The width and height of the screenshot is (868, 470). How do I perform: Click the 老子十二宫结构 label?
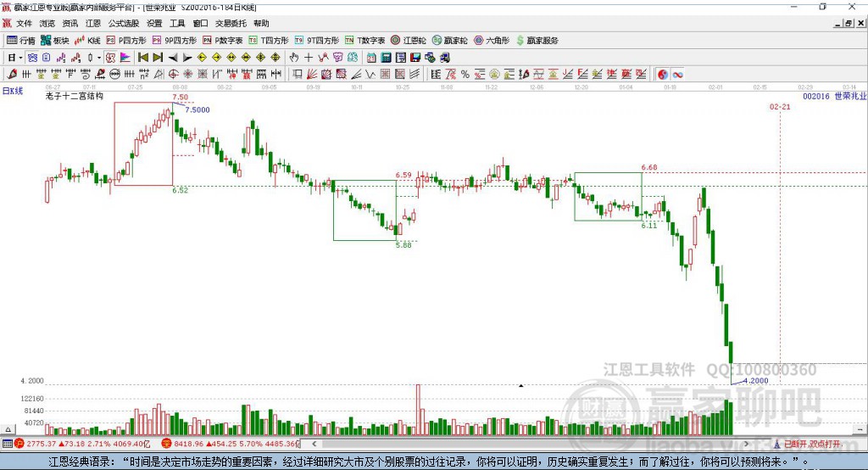pyautogui.click(x=75, y=96)
